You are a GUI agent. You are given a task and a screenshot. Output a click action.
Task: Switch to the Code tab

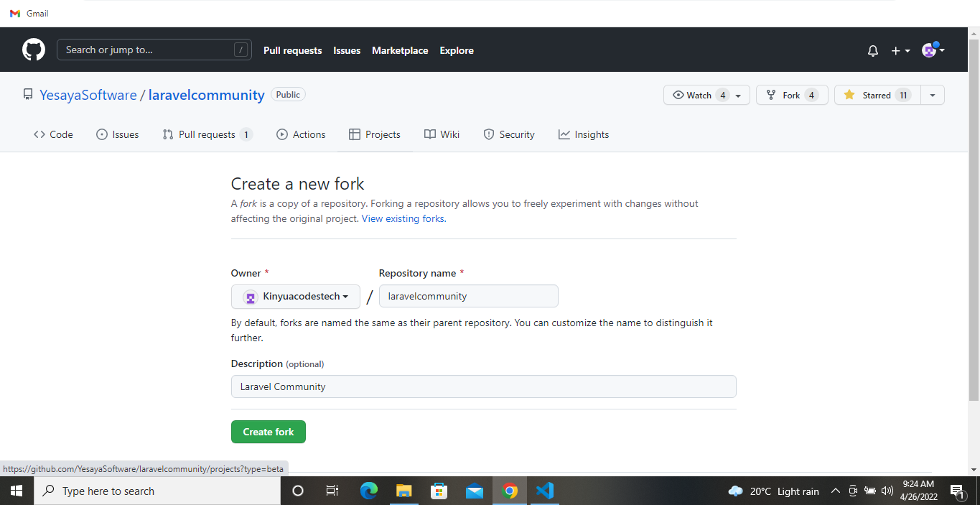[53, 134]
